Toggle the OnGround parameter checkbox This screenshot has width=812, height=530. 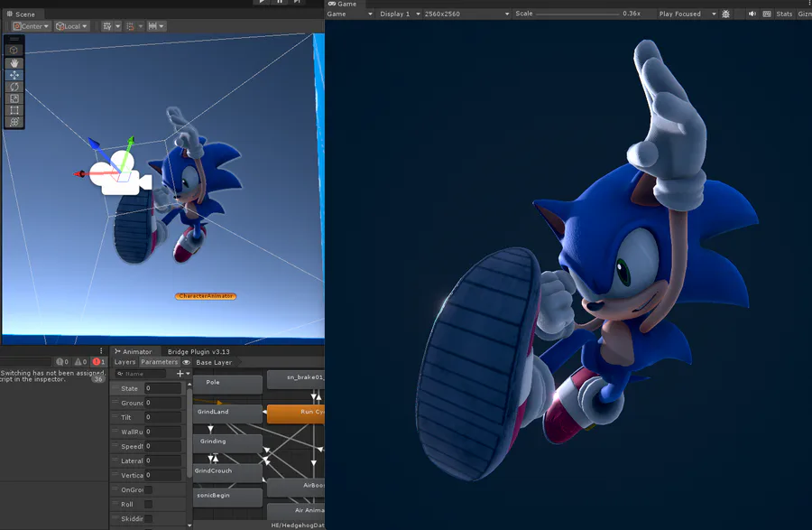[x=149, y=489]
